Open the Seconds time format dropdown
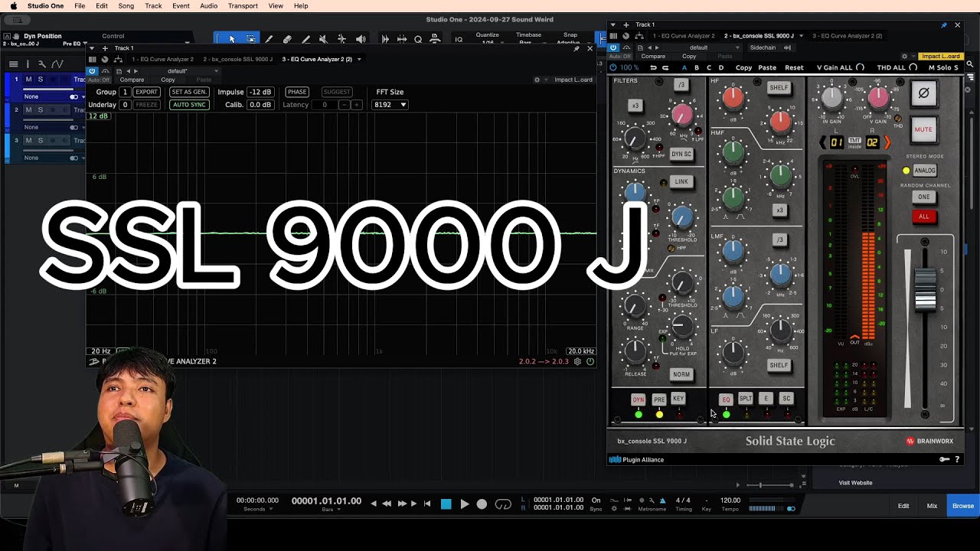Screen dimensions: 980x551 click(271, 509)
